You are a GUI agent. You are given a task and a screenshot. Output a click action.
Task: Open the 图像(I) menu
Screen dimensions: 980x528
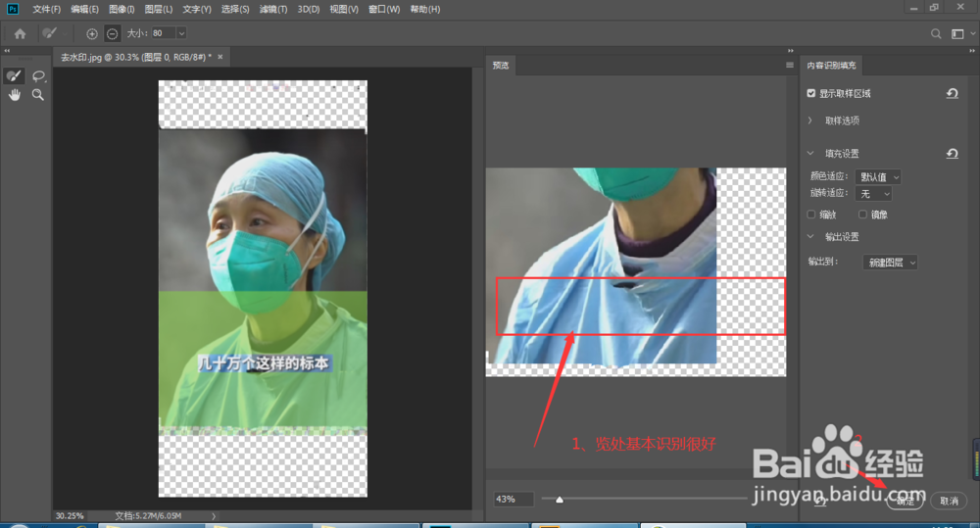tap(122, 9)
